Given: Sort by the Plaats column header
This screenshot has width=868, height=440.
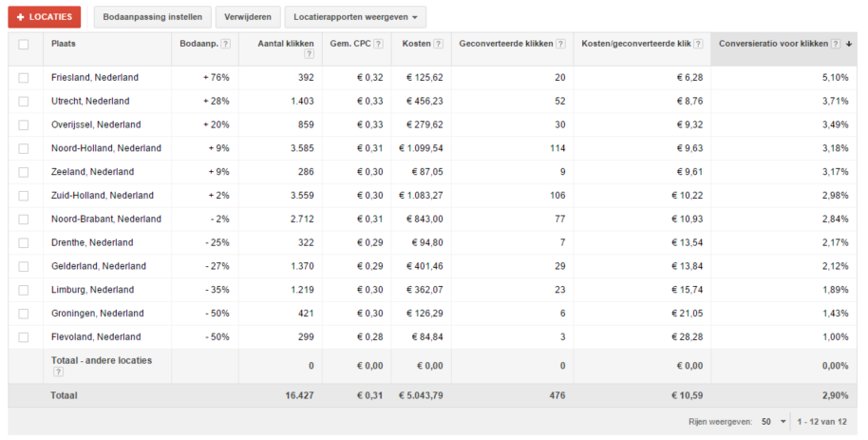Looking at the screenshot, I should [64, 43].
